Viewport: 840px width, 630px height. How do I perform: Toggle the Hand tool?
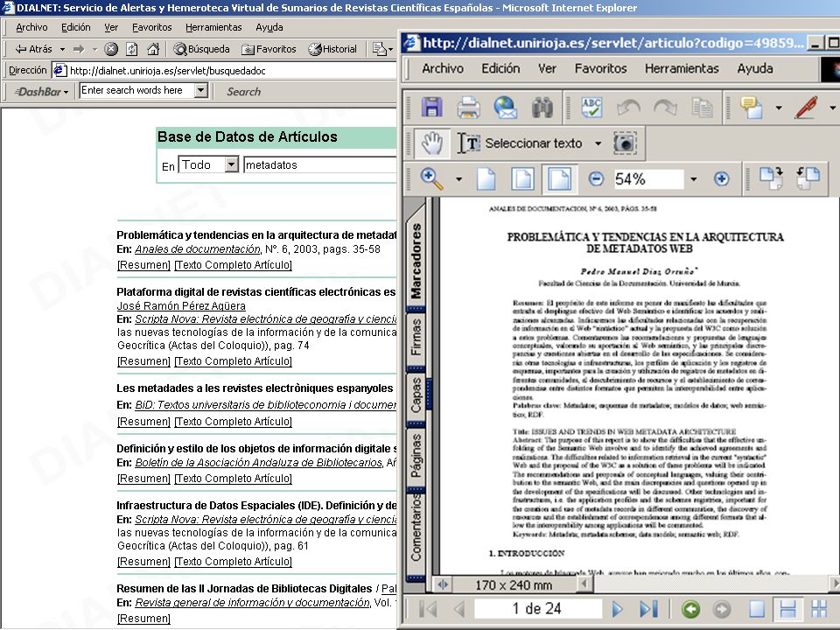click(x=431, y=143)
